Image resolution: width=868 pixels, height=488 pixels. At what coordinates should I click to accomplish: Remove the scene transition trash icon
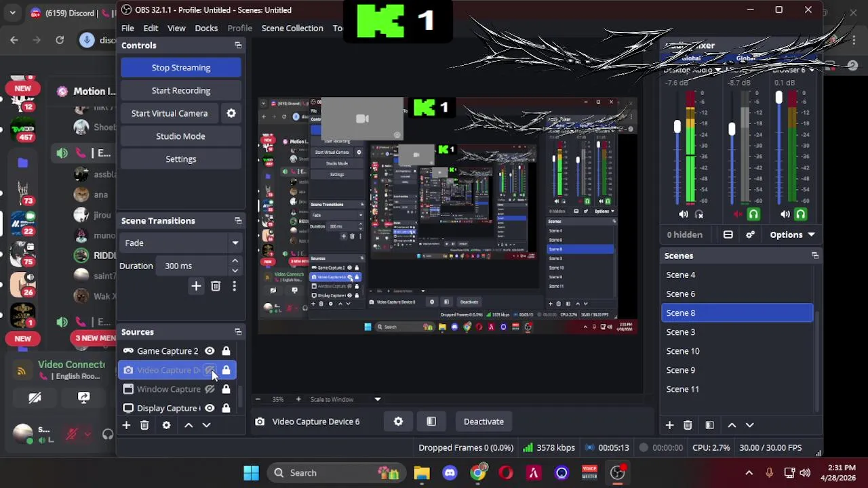point(216,286)
